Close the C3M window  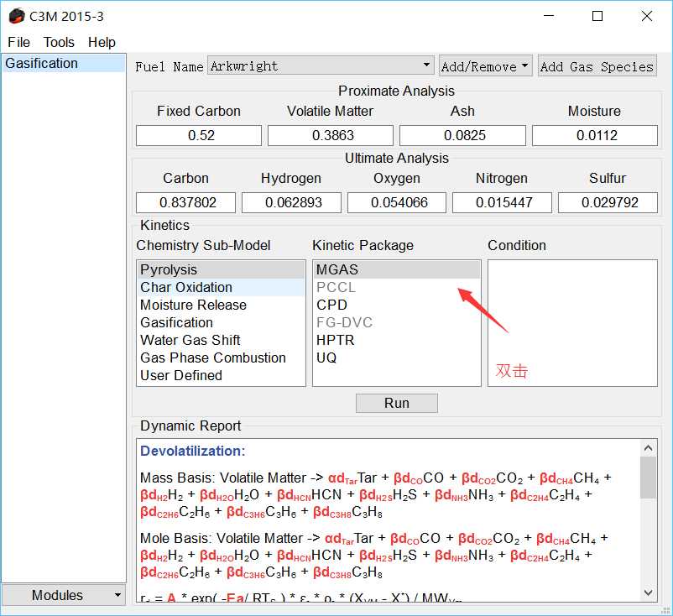point(647,16)
